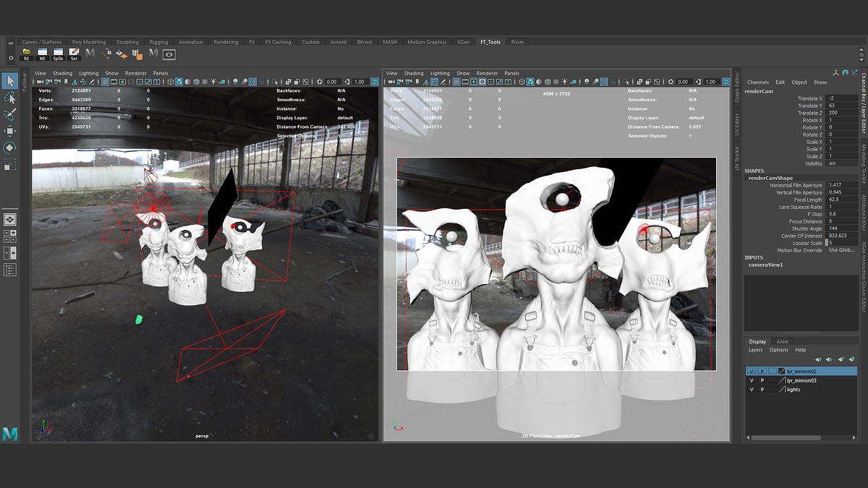Viewport: 868px width, 488px height.
Task: Toggle visibility V of lights layer
Action: click(752, 389)
